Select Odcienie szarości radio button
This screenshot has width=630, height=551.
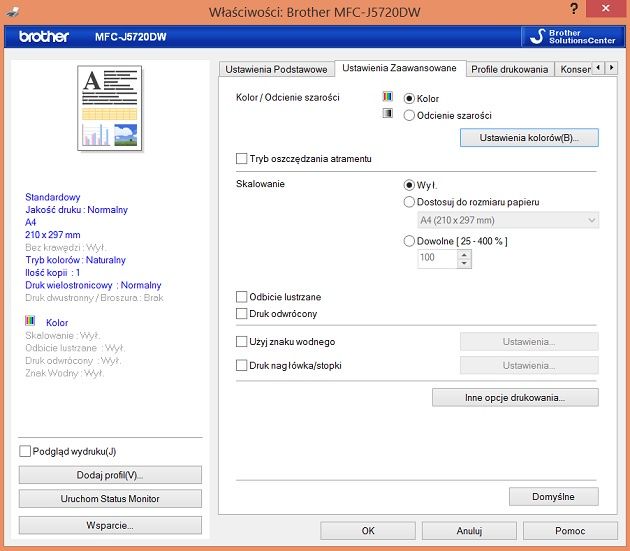tap(409, 115)
